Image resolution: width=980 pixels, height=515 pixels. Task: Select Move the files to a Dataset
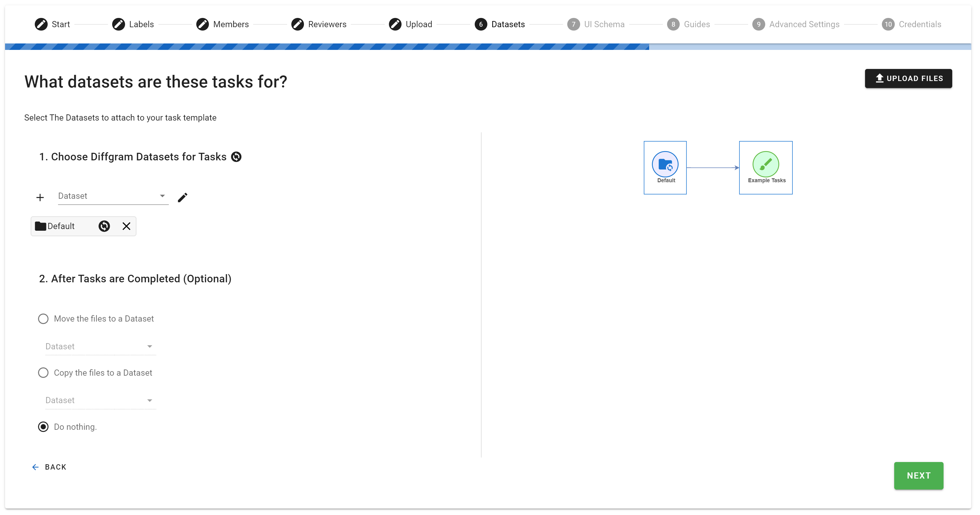point(43,319)
